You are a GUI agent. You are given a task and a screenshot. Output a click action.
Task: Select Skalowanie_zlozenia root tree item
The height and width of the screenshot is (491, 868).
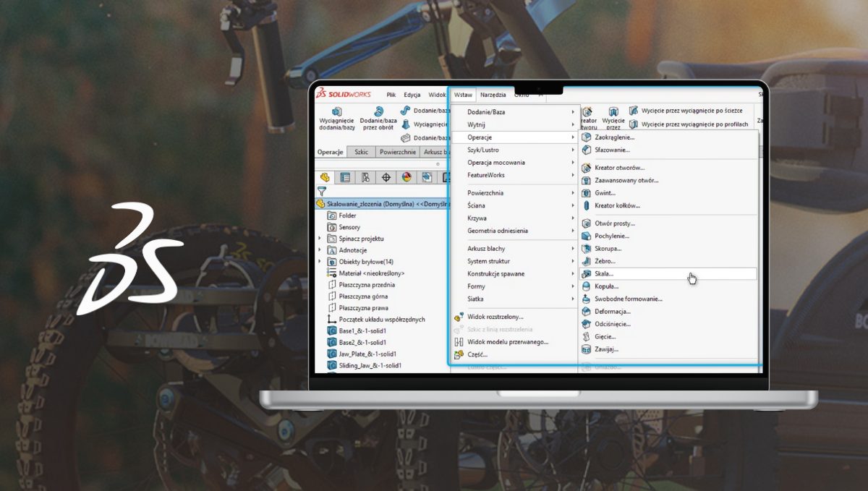pos(382,204)
